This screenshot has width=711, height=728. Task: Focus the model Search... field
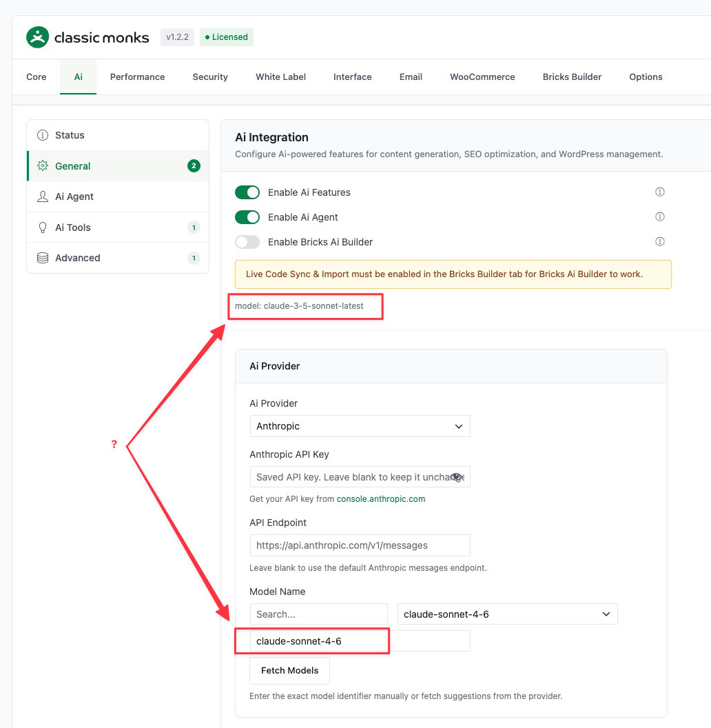click(318, 614)
